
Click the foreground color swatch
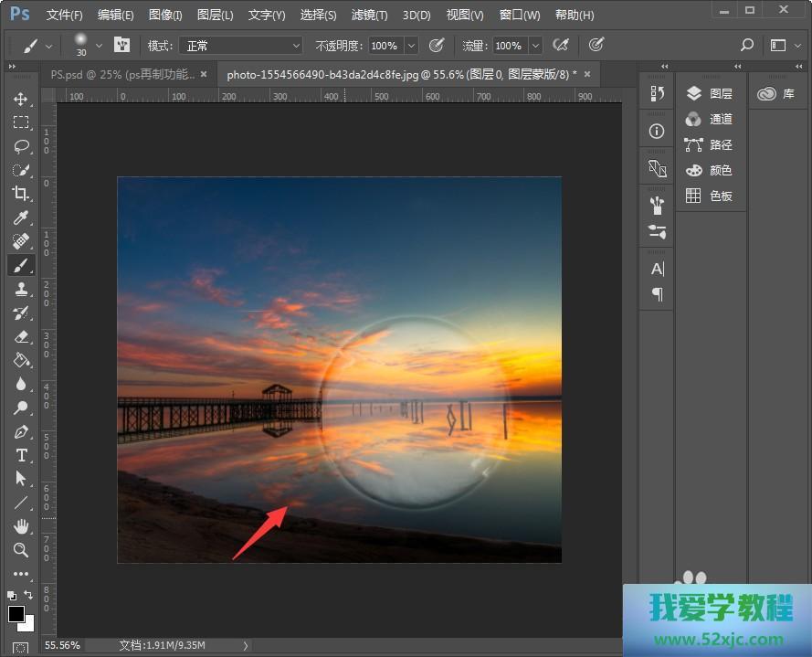[16, 614]
